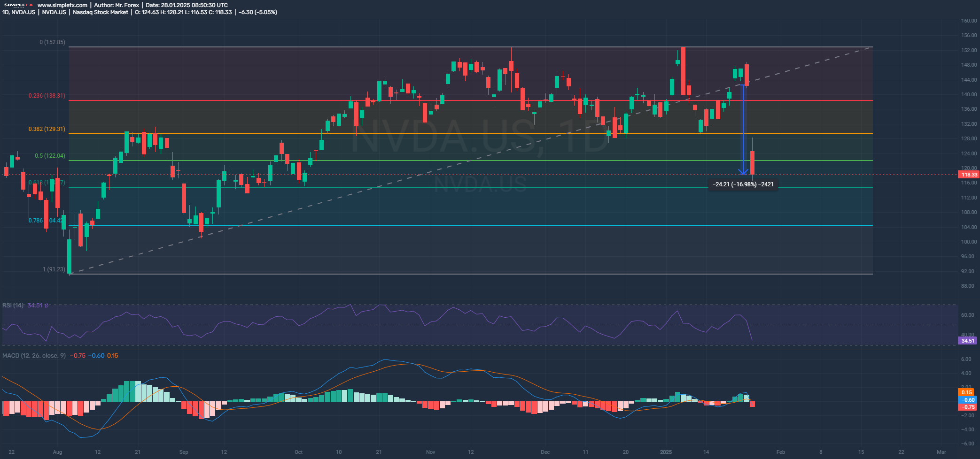
Task: Click the 2025 marker on time axis
Action: (x=666, y=452)
